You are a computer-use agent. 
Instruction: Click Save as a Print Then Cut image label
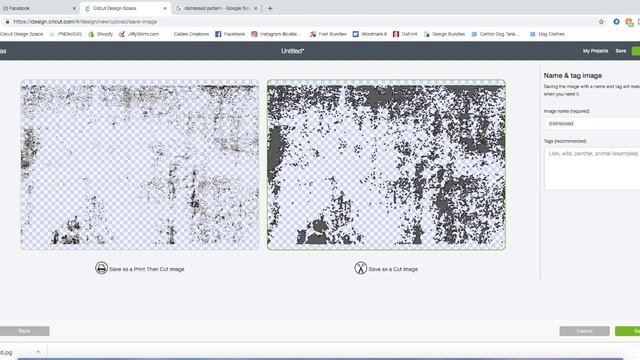147,269
